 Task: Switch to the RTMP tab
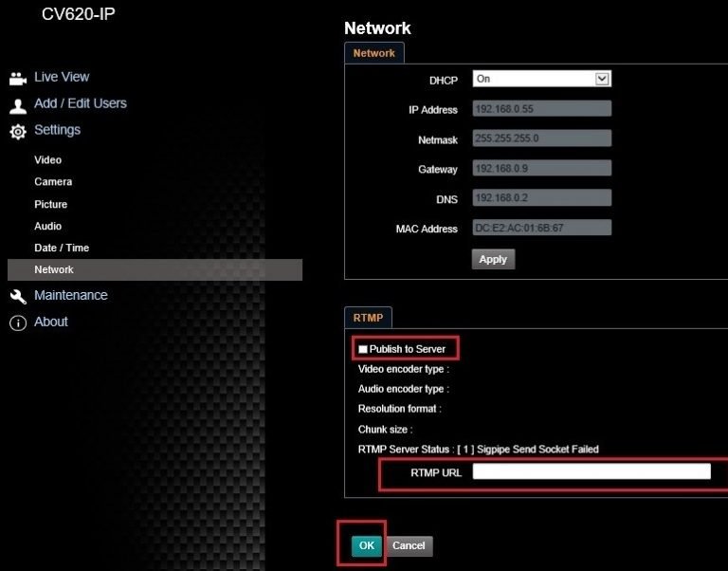click(x=368, y=318)
